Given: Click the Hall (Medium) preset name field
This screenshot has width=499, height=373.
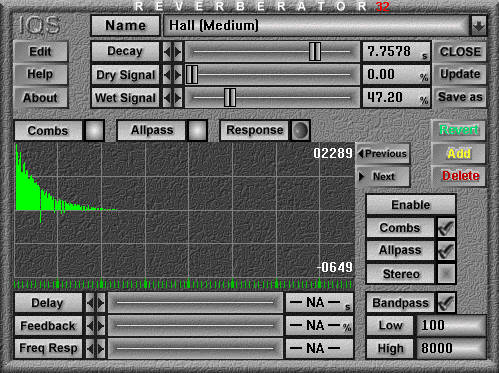Looking at the screenshot, I should coord(316,26).
